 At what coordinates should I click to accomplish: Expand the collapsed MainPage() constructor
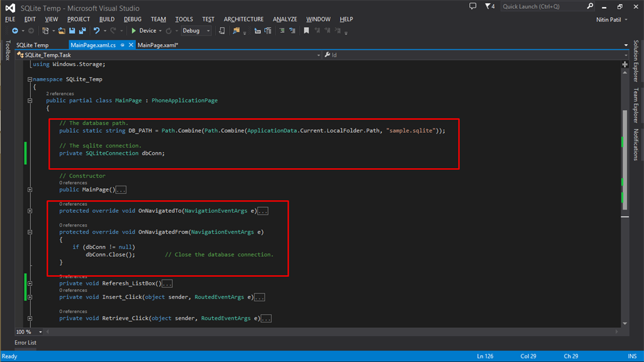[30, 189]
